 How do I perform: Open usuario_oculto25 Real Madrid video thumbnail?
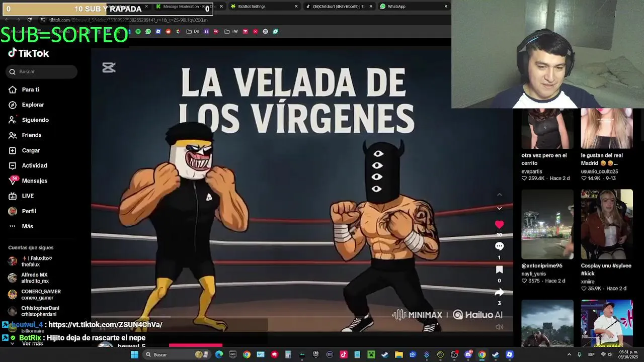point(607,128)
